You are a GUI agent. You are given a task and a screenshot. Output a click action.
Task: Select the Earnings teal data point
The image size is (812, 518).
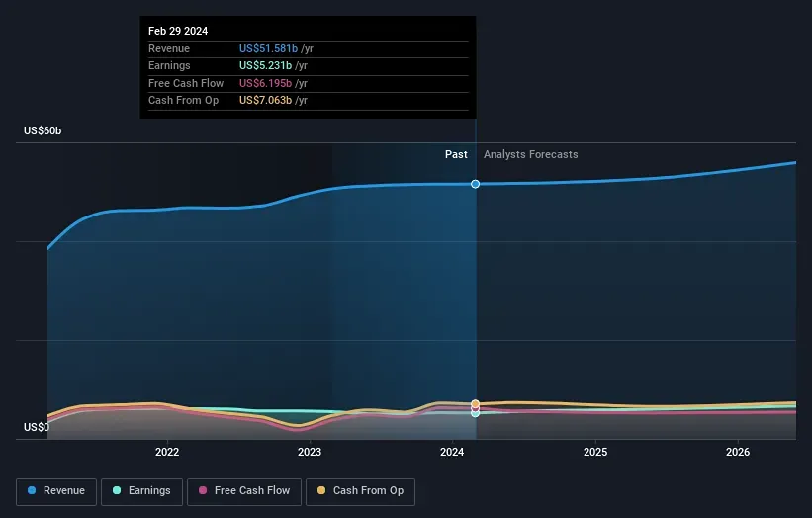point(475,413)
